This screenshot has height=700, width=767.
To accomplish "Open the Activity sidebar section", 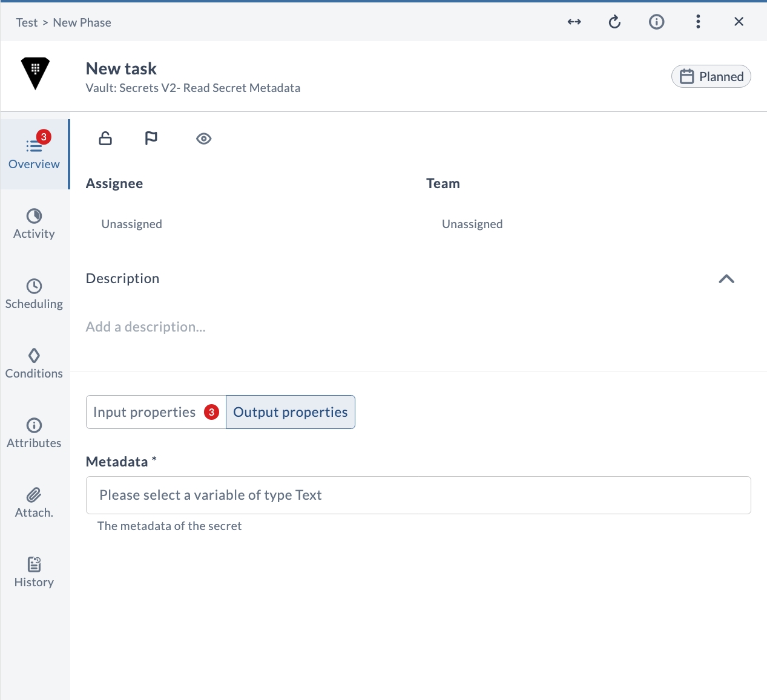I will point(34,224).
